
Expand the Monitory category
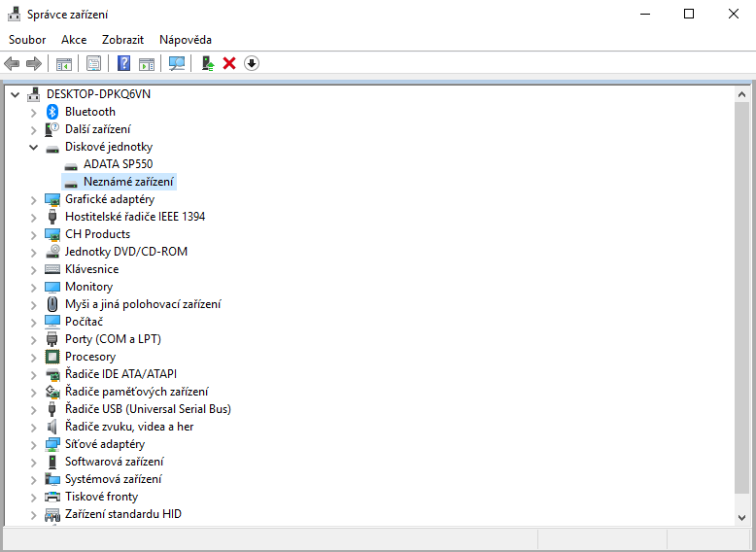[33, 288]
